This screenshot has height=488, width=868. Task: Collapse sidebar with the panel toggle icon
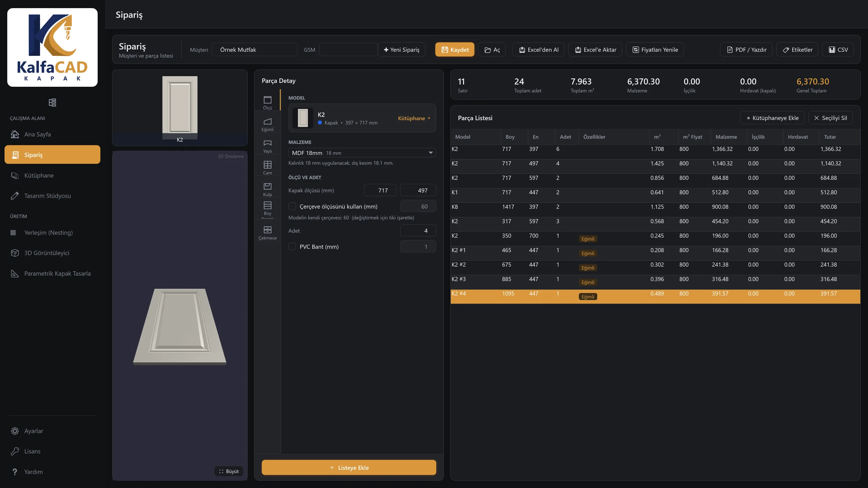pyautogui.click(x=52, y=102)
